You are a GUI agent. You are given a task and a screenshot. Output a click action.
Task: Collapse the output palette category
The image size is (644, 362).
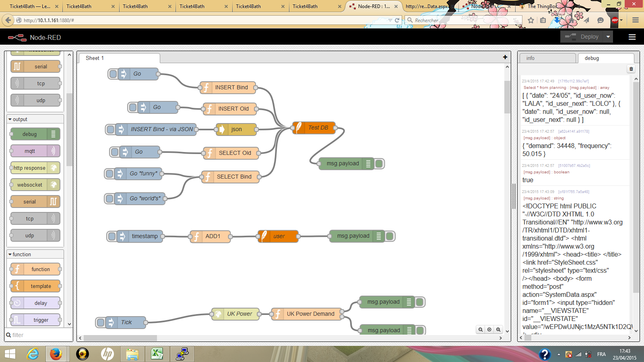[x=10, y=119]
